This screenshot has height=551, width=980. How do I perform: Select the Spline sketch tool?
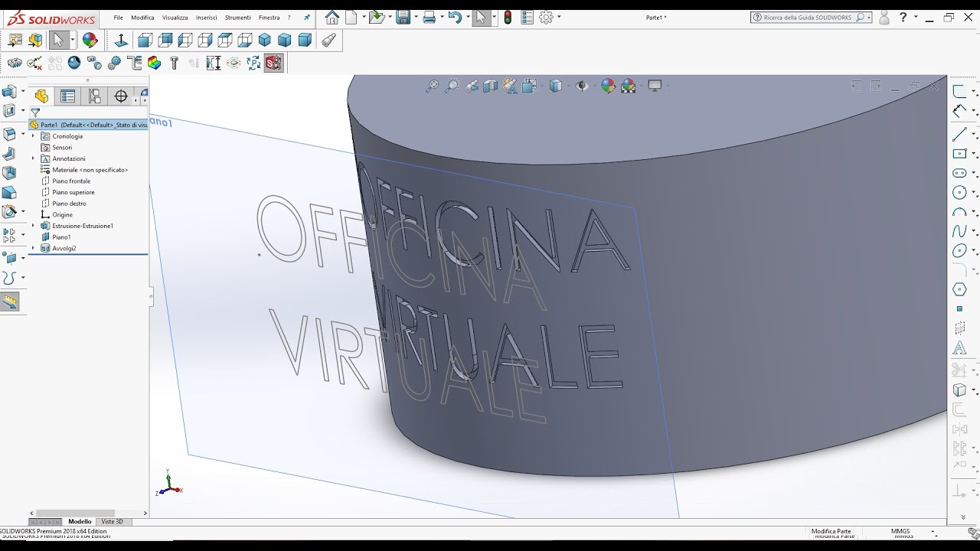(959, 231)
